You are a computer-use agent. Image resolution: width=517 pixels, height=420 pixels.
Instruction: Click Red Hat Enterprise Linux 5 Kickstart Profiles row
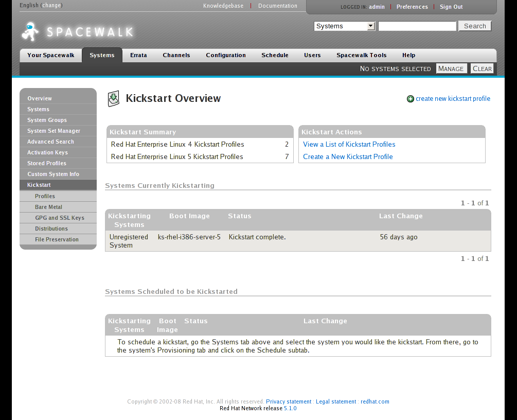(200, 156)
